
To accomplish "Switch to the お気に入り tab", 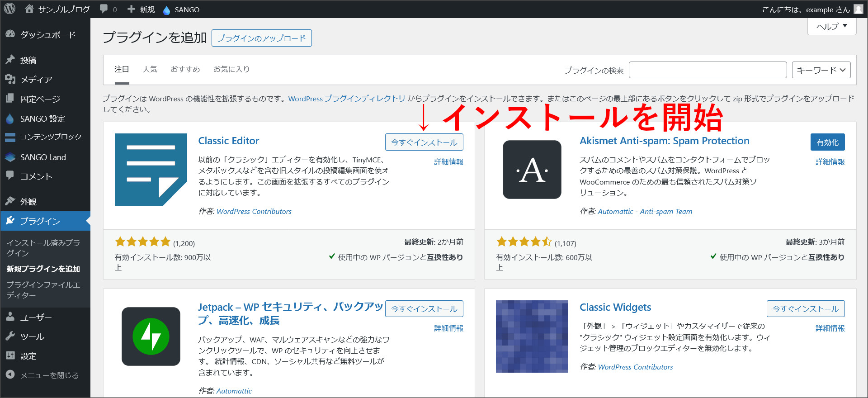I will [231, 69].
